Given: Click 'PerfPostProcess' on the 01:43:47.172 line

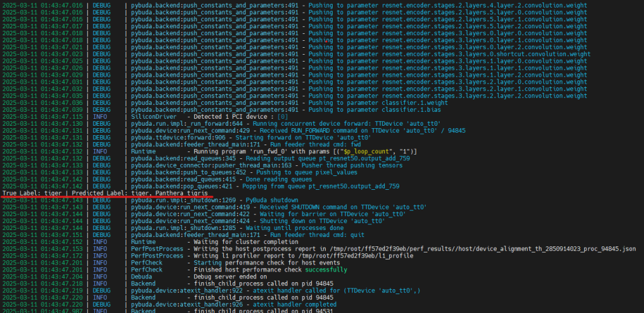Looking at the screenshot, I should click(157, 256).
